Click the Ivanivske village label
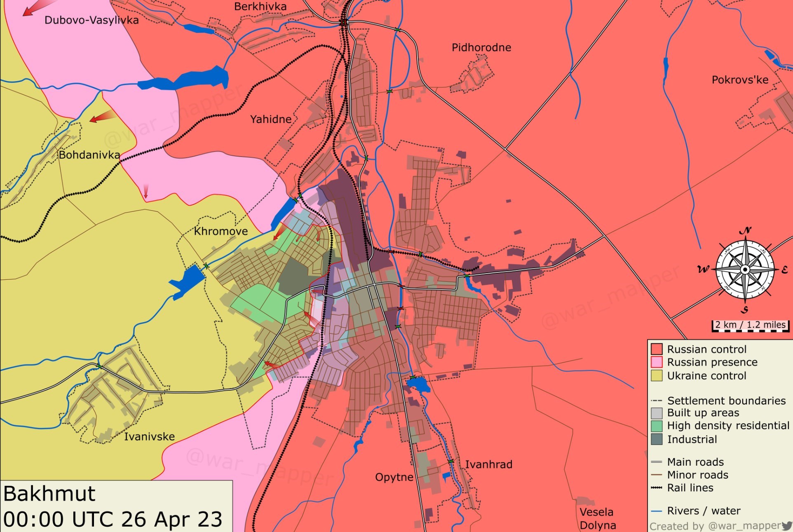793x532 pixels. (x=149, y=436)
